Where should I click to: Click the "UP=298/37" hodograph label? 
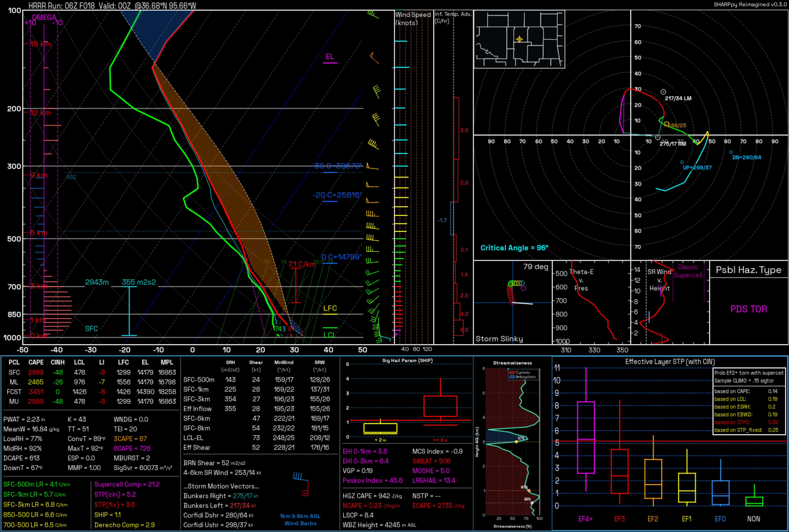click(x=697, y=168)
